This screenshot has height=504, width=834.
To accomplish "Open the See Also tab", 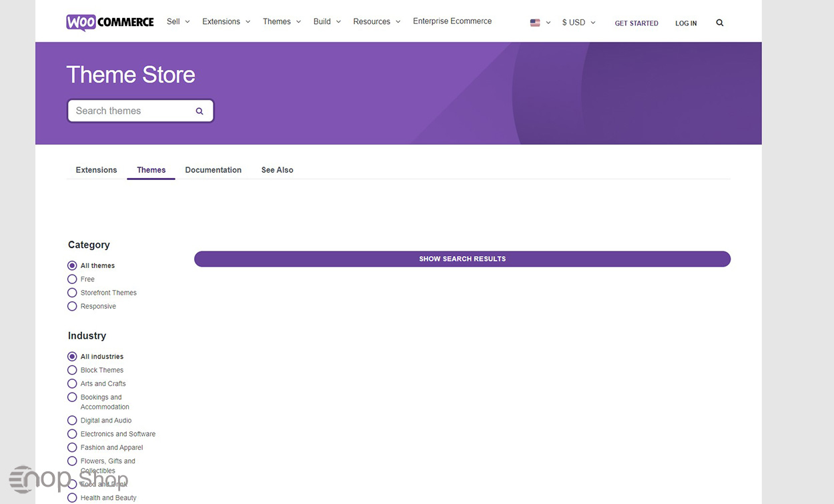I will [277, 170].
